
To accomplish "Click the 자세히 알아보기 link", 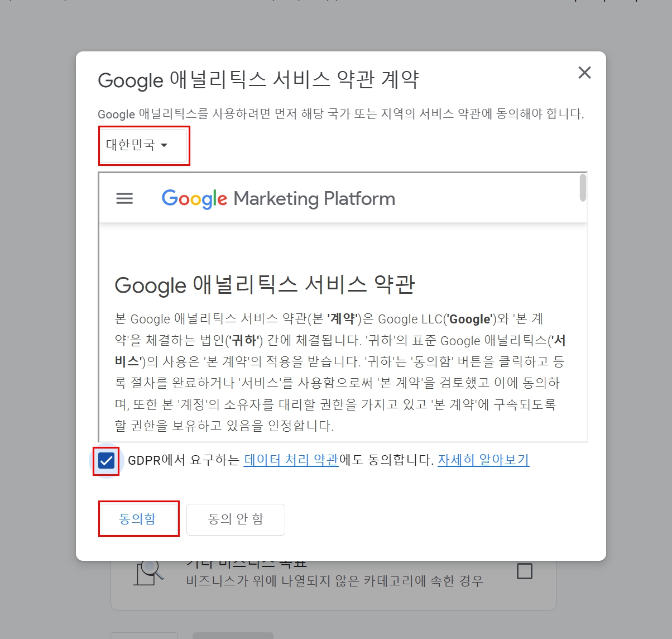I will point(483,460).
